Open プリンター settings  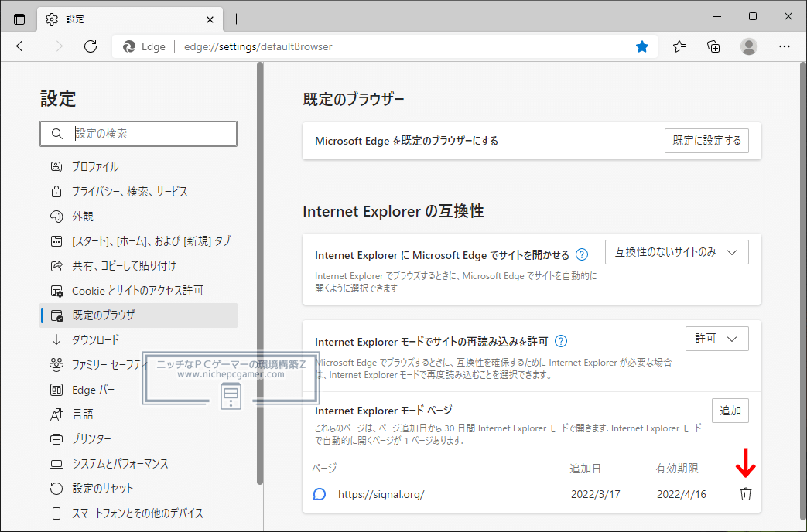tap(138, 439)
